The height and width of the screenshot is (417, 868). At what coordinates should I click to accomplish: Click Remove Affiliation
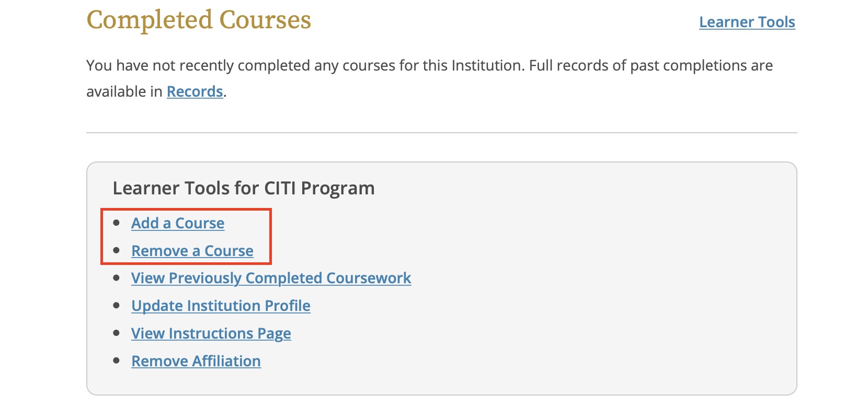pos(196,361)
